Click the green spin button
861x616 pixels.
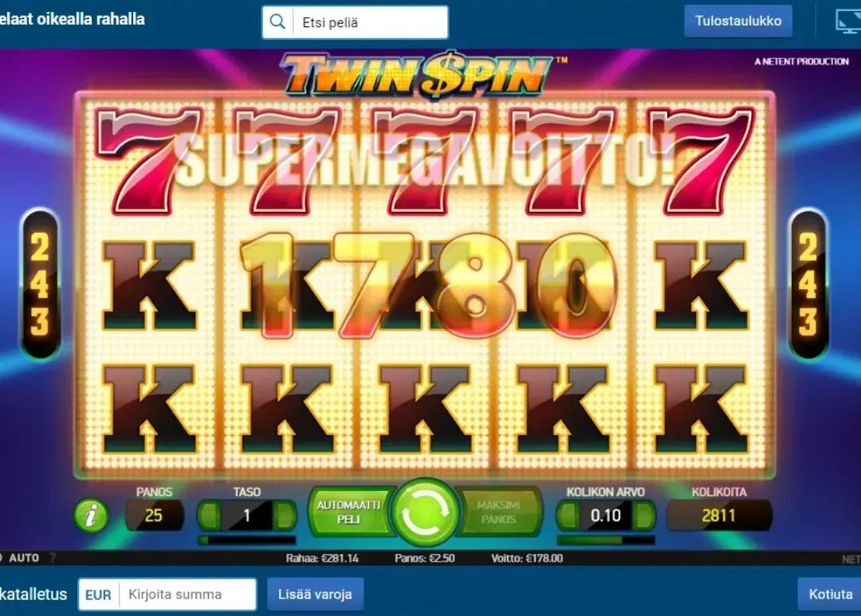(424, 512)
